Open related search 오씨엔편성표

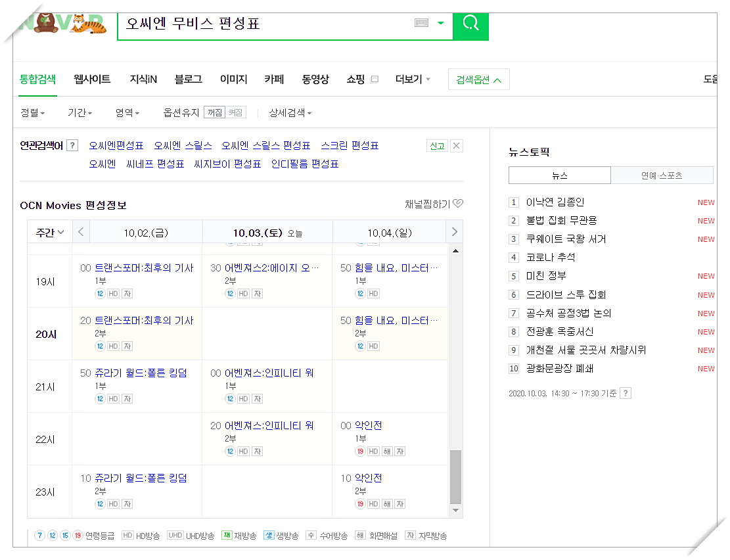tap(116, 146)
